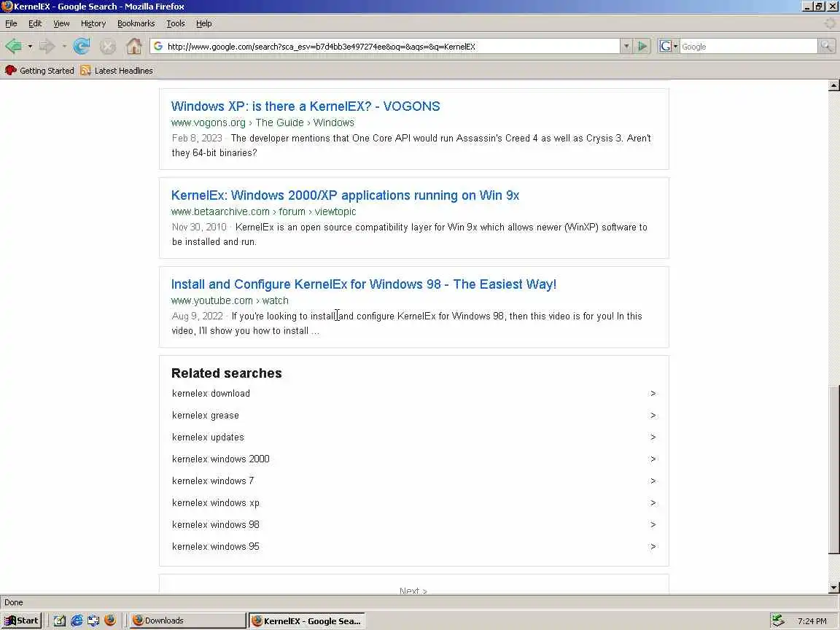The image size is (840, 630).
Task: Open the betaarchive KernelEx result link
Action: tap(345, 195)
